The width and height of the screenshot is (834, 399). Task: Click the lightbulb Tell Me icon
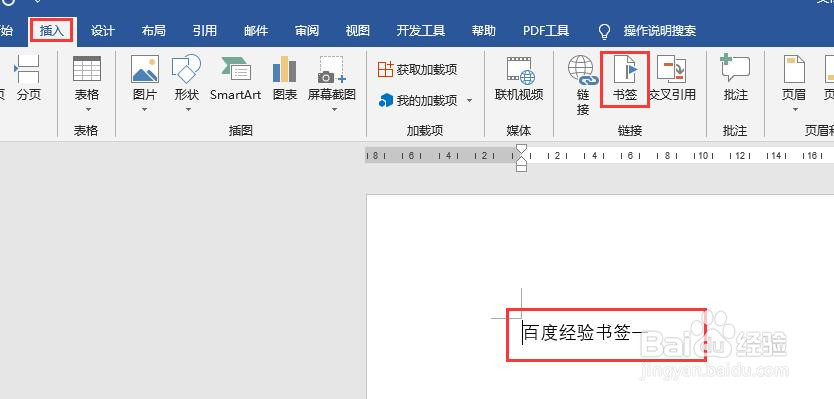(604, 31)
